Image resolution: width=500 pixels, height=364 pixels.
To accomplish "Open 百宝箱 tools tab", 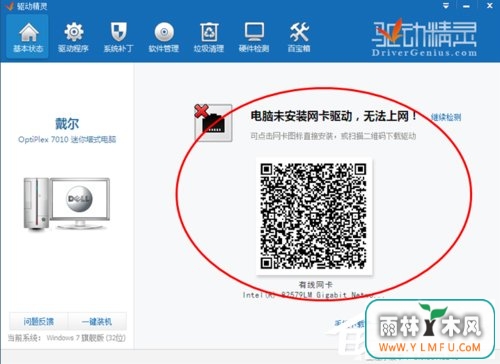I will tap(299, 37).
